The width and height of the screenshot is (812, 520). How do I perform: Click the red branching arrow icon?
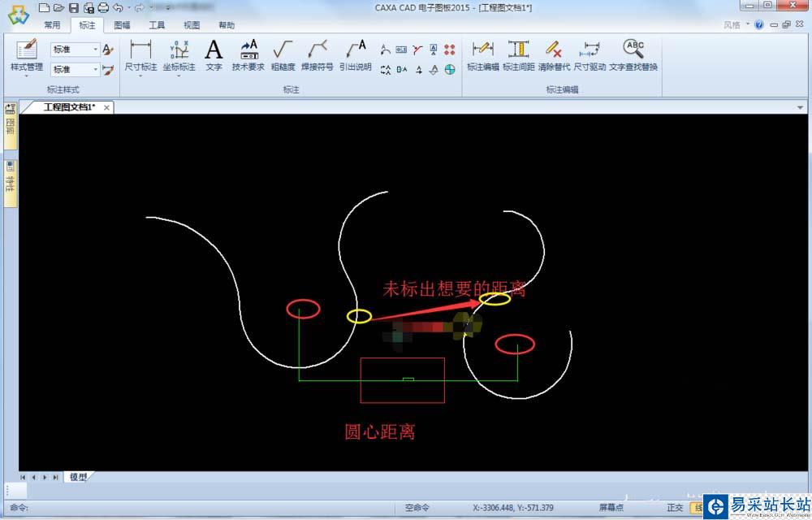click(417, 50)
